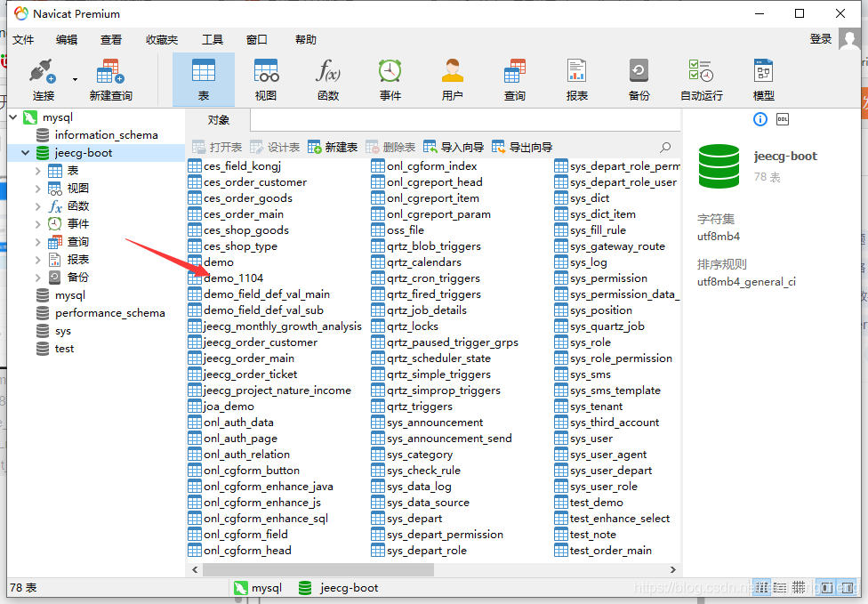Screen dimensions: 868x604
Task: Open the 自动运行 automation toolbar button
Action: click(x=702, y=80)
